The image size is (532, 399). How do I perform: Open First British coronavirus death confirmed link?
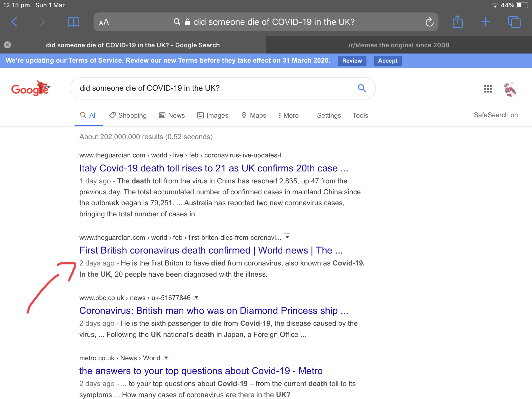(x=211, y=250)
